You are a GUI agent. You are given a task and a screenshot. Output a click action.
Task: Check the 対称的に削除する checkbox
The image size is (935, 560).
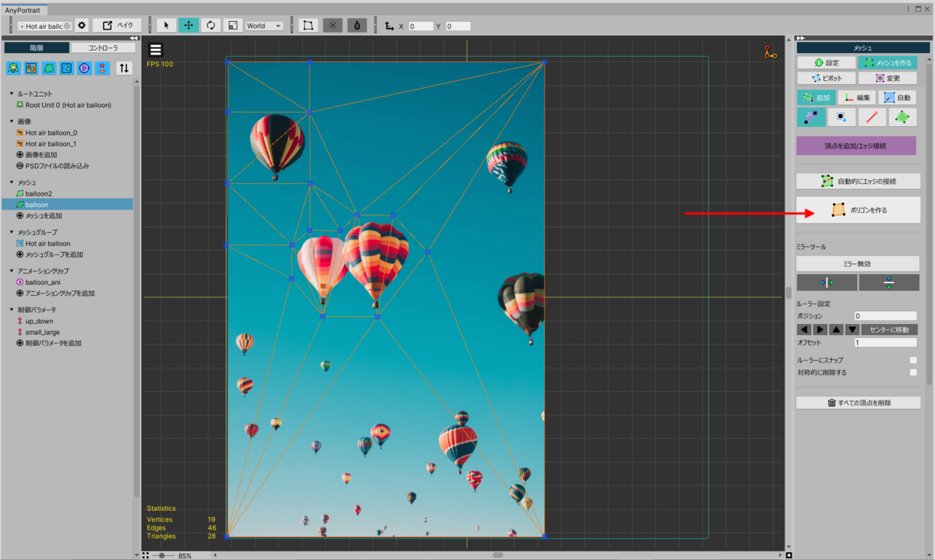pos(912,372)
